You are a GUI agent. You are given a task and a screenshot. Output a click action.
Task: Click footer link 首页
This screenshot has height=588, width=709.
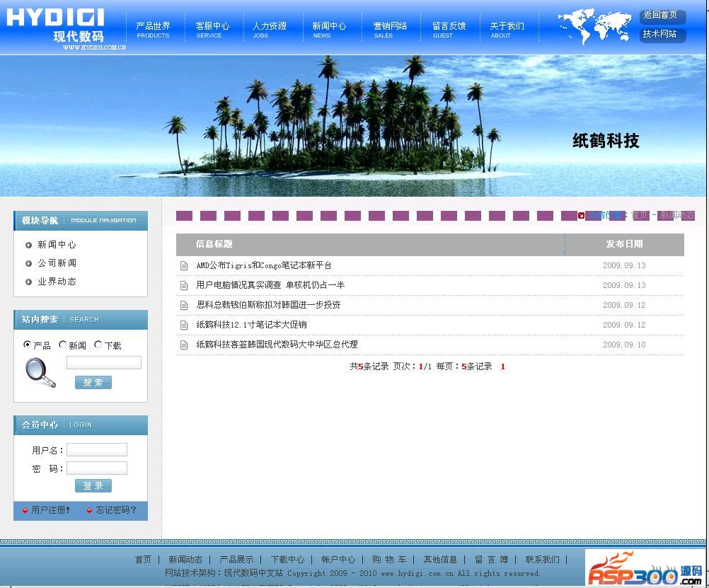pos(144,560)
